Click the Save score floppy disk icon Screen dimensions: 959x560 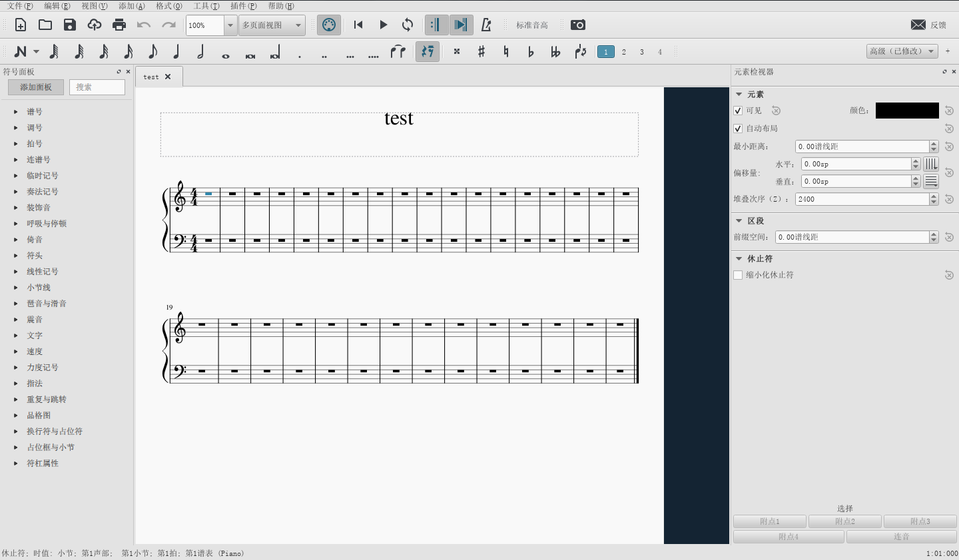coord(70,25)
